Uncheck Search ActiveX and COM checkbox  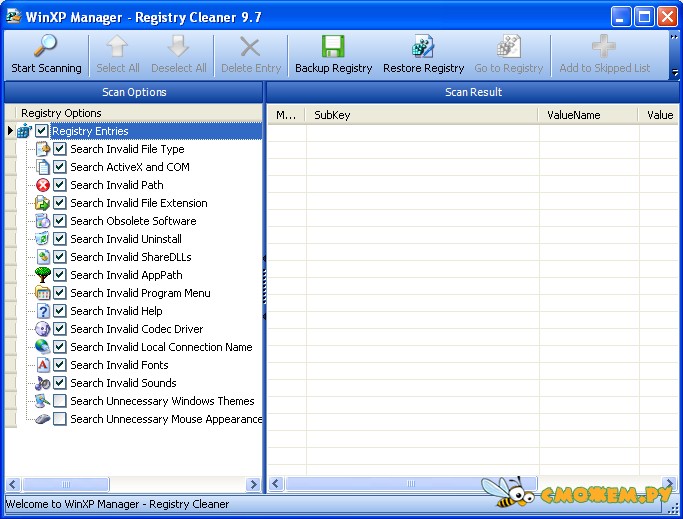(60, 167)
